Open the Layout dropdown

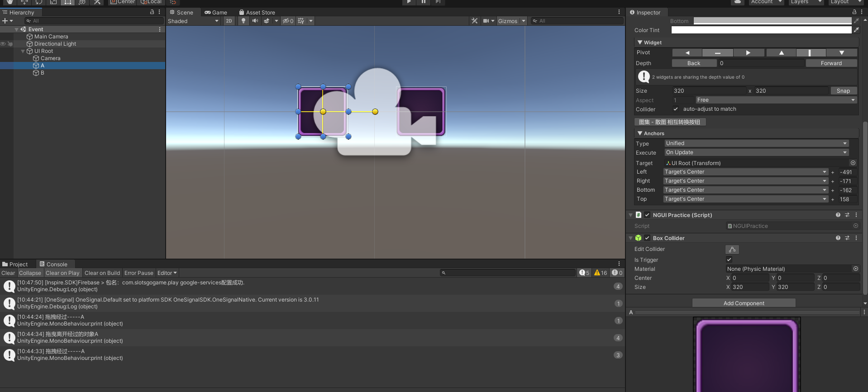click(846, 2)
